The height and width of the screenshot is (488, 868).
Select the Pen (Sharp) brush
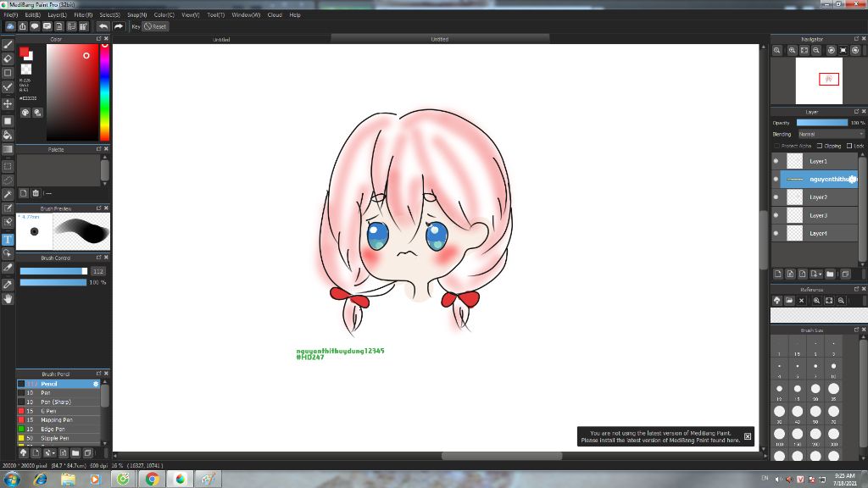click(58, 402)
